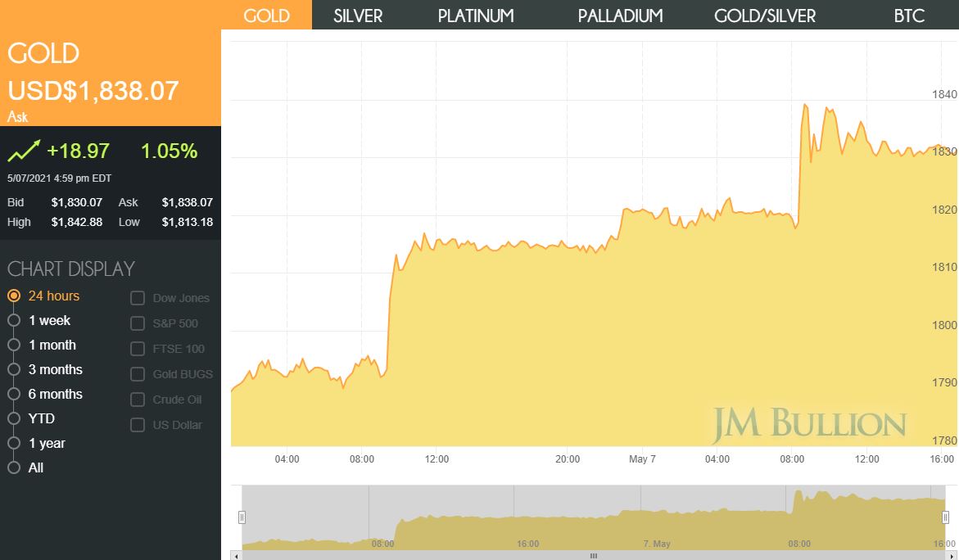Toggle the Gold BUGS checkbox

(138, 374)
